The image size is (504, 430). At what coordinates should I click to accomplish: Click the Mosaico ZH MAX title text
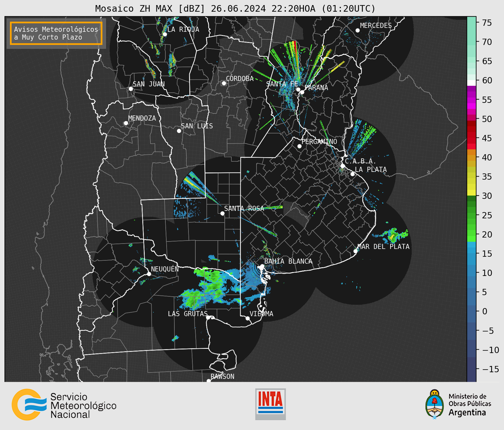[235, 8]
